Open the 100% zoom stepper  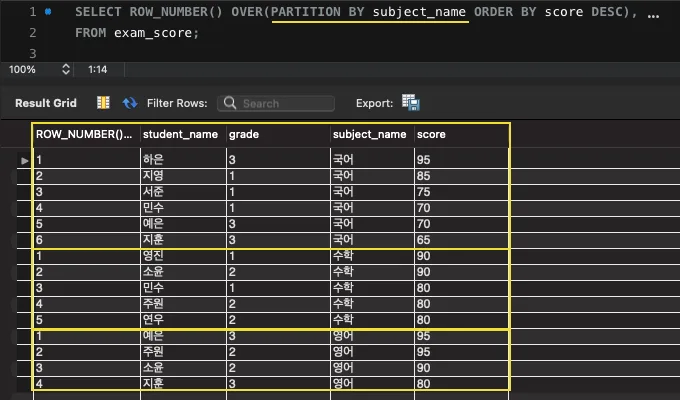[x=65, y=69]
